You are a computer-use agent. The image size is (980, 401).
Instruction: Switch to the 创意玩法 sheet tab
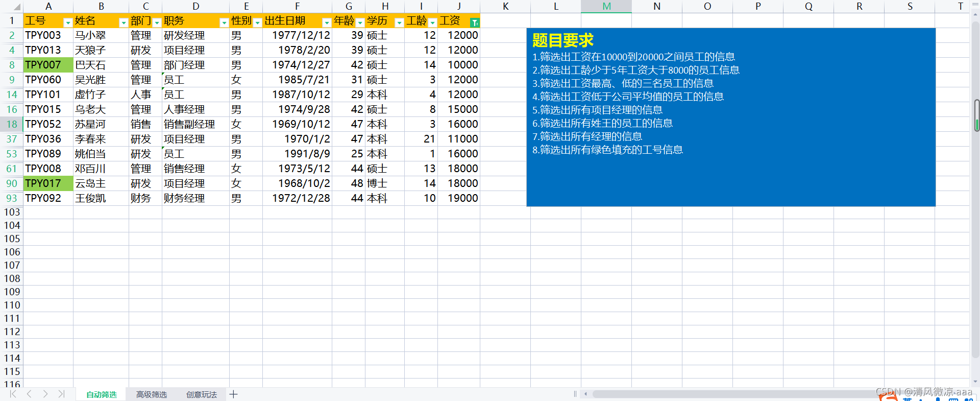(202, 394)
